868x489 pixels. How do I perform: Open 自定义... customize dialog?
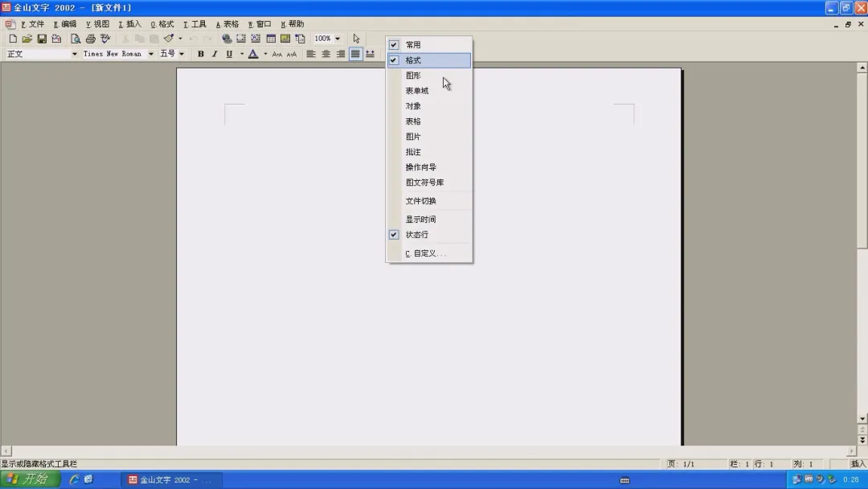[x=429, y=253]
